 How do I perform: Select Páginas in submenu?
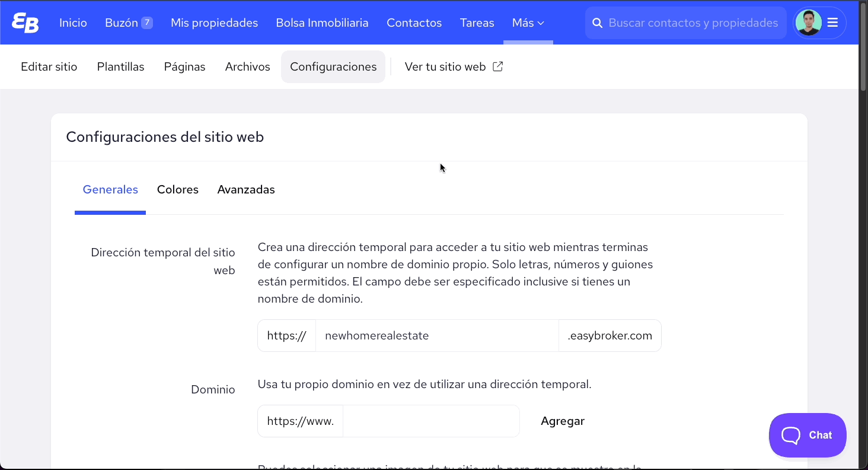(184, 66)
